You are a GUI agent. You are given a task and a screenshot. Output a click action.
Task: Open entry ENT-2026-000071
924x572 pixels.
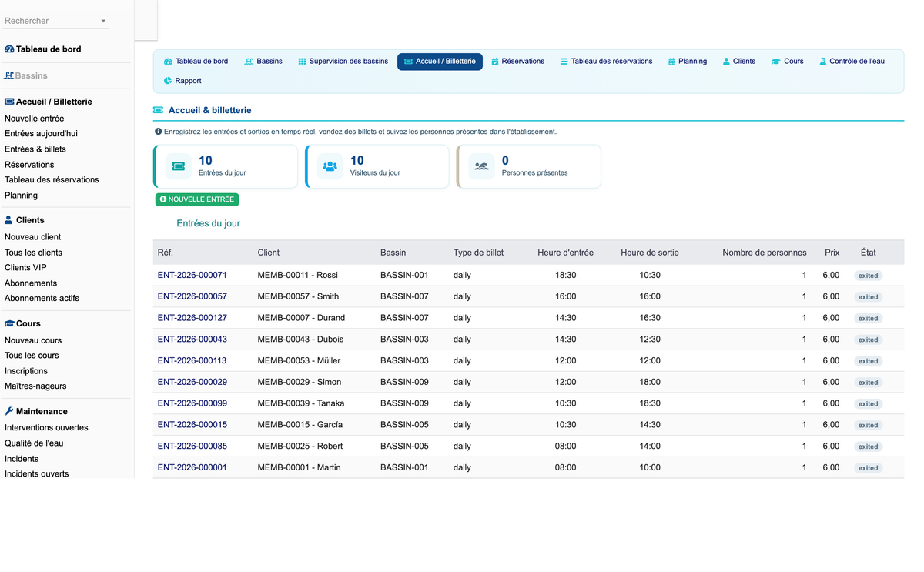pos(192,275)
